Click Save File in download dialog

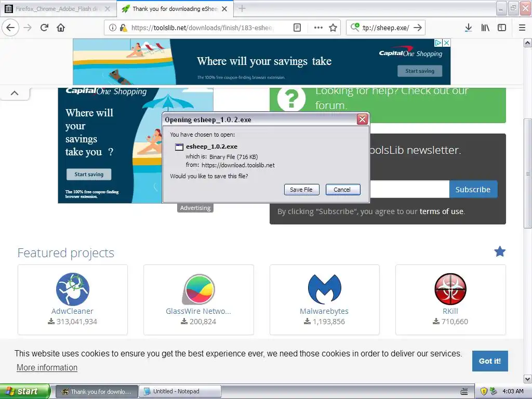[301, 189]
